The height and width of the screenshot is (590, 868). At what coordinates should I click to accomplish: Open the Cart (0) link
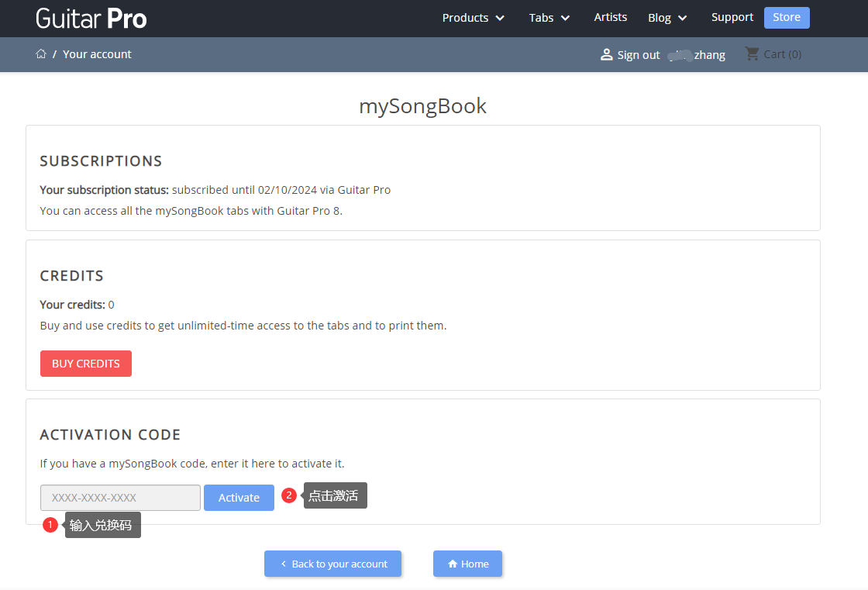coord(782,54)
